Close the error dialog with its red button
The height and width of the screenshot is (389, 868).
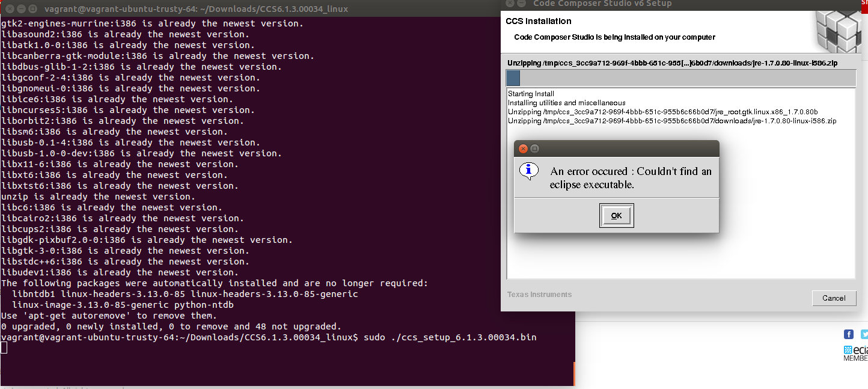point(523,149)
